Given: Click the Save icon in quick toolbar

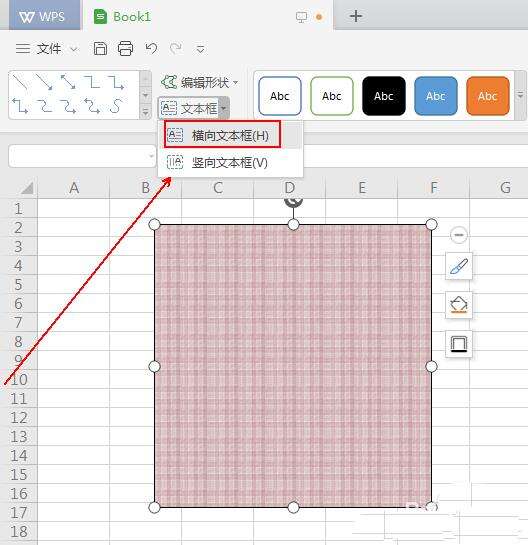Looking at the screenshot, I should coord(100,49).
